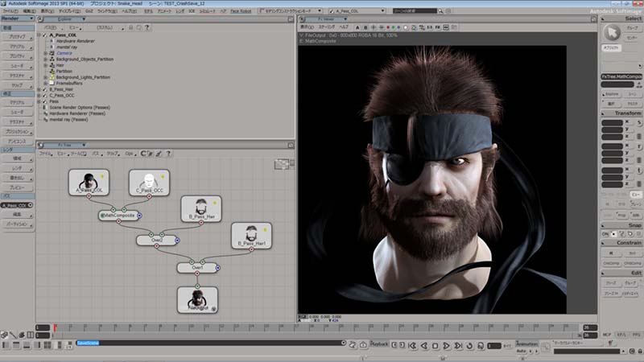
Task: Open the GoZ menu
Action: click(89, 11)
